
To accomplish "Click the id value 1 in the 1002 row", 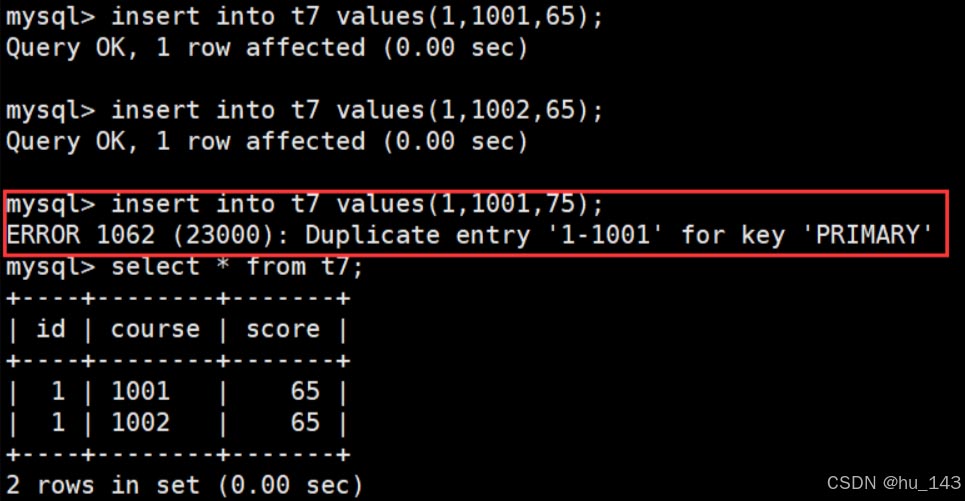I will click(x=58, y=423).
